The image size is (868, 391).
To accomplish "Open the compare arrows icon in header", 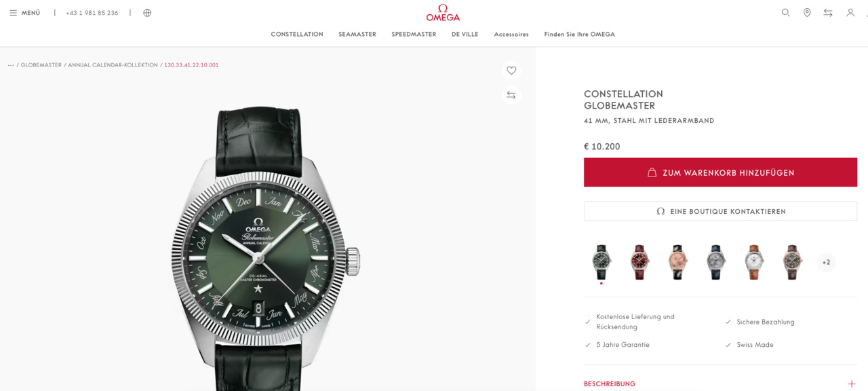I will tap(828, 13).
